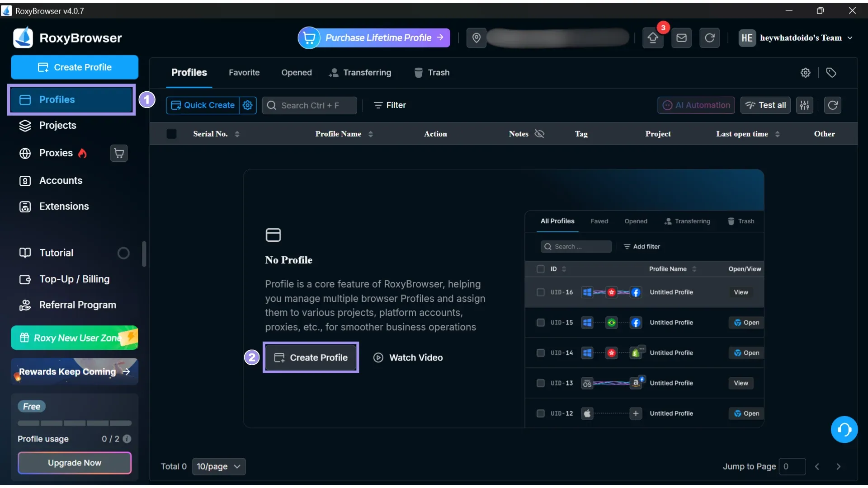Click the Test all button
868x488 pixels.
(x=765, y=105)
